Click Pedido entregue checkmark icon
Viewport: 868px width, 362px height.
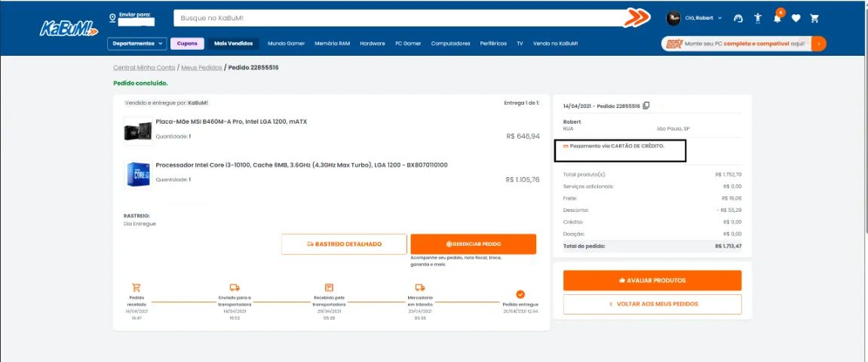click(x=520, y=294)
